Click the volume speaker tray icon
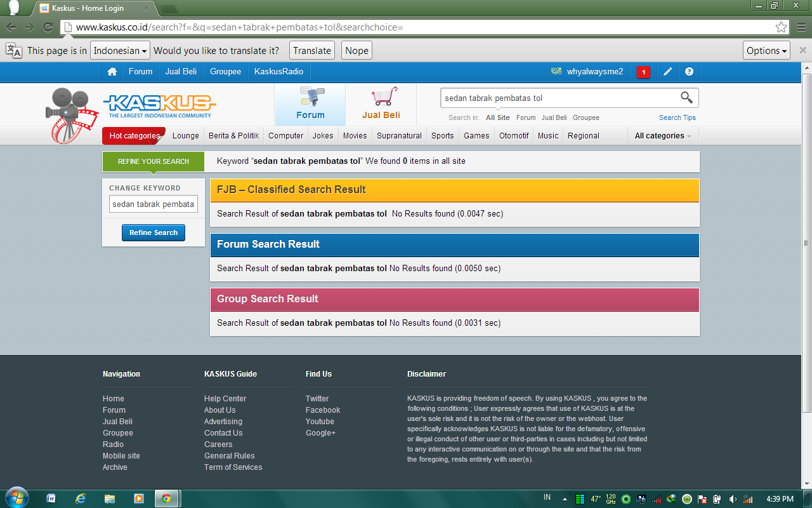This screenshot has width=812, height=508. point(733,499)
